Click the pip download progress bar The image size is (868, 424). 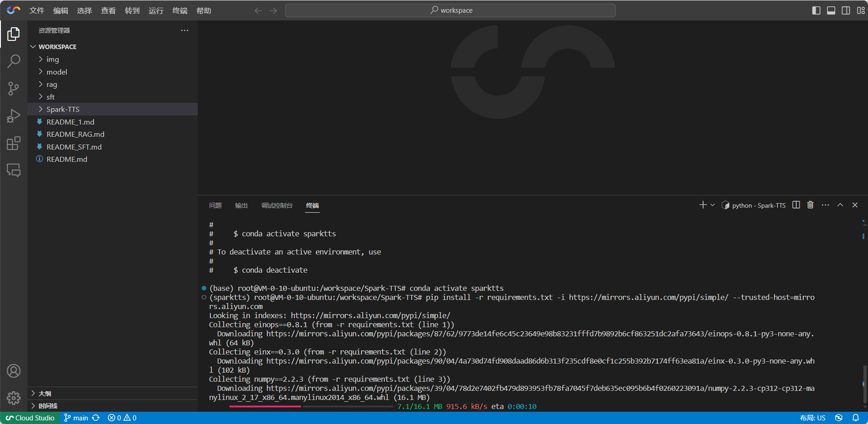tap(311, 406)
